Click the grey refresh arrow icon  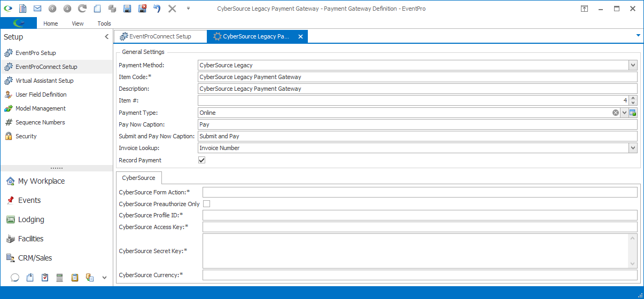82,9
